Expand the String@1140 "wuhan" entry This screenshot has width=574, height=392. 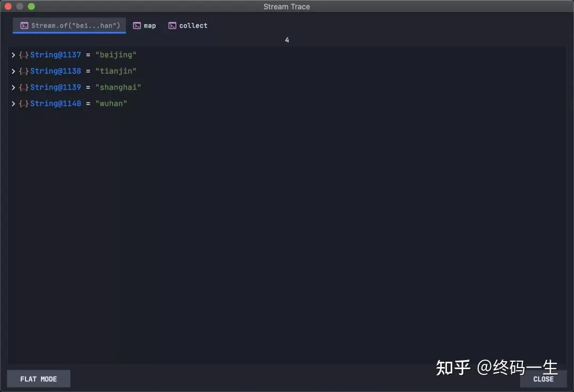tap(13, 103)
